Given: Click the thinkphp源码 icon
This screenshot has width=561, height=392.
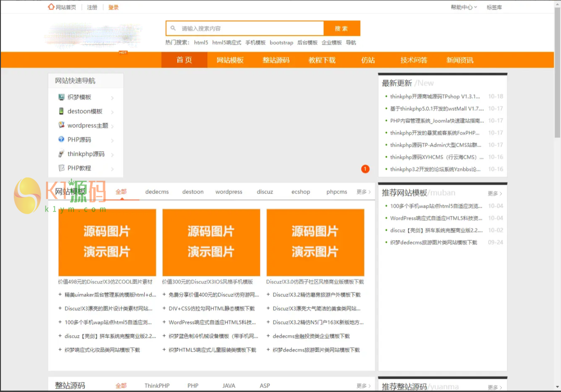Looking at the screenshot, I should 62,154.
